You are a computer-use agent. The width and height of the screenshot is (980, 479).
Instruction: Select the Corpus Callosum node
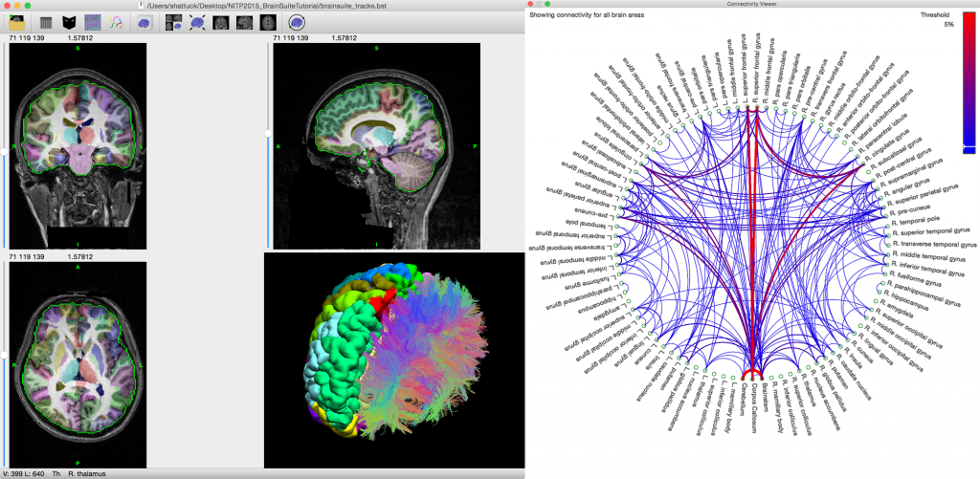pyautogui.click(x=752, y=378)
